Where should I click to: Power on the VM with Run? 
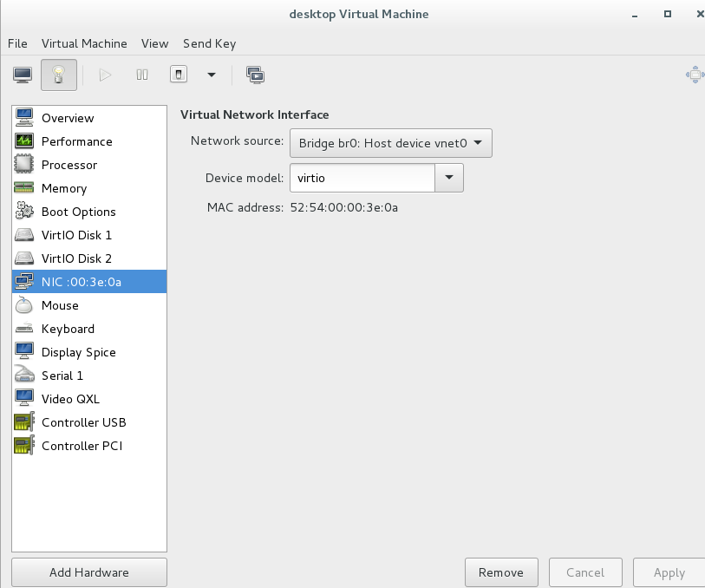point(105,75)
